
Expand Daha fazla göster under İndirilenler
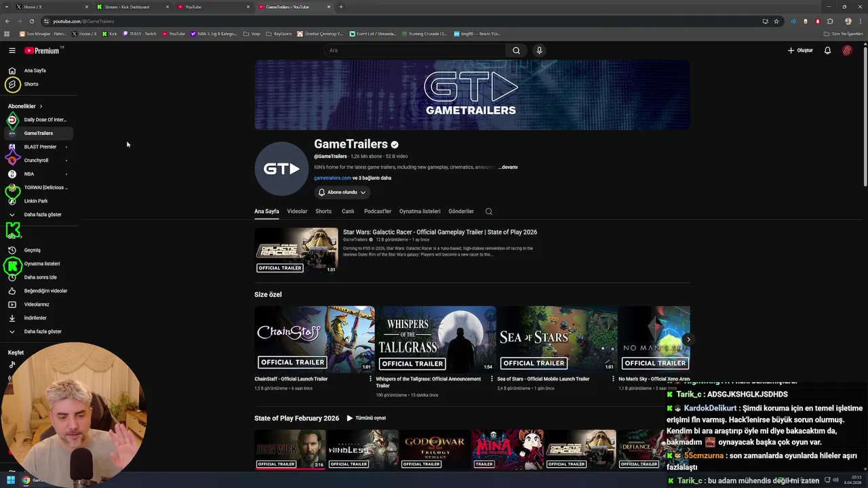tap(38, 331)
